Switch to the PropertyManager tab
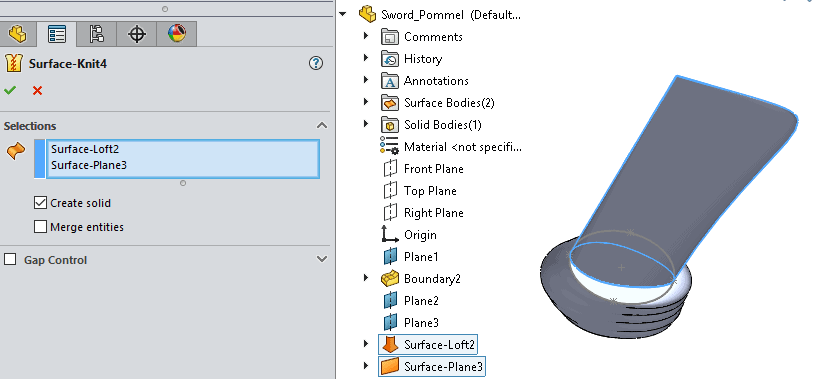 pyautogui.click(x=57, y=34)
